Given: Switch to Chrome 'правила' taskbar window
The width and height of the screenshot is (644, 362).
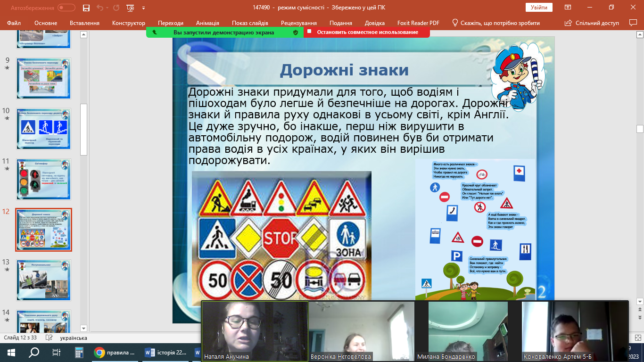Looking at the screenshot, I should click(115, 353).
